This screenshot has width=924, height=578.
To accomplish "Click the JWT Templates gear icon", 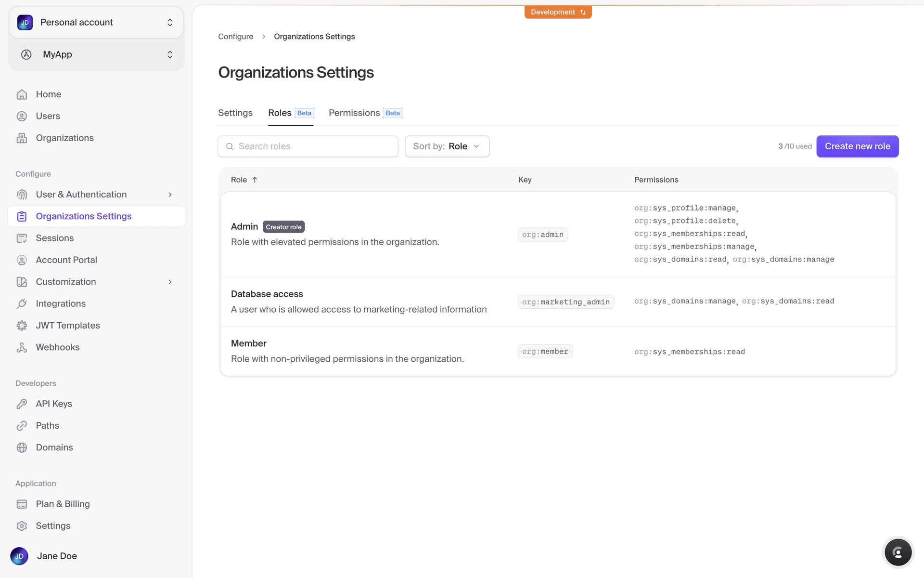I will [x=22, y=326].
